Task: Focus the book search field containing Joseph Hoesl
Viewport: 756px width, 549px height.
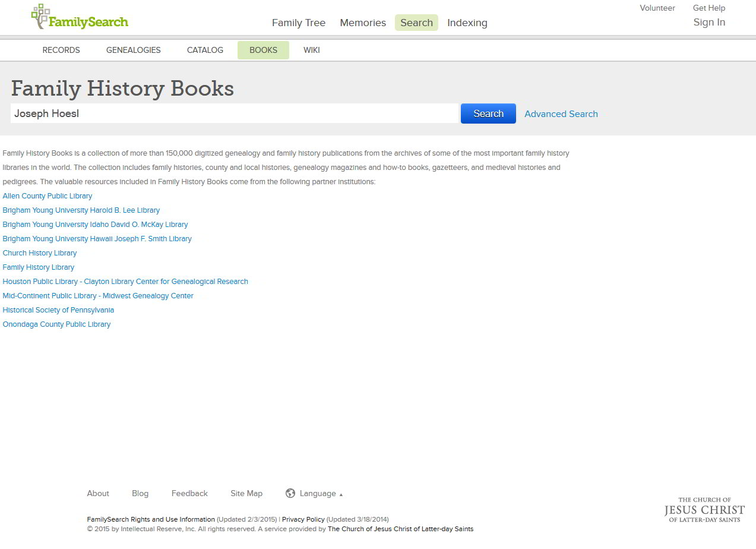Action: 235,113
